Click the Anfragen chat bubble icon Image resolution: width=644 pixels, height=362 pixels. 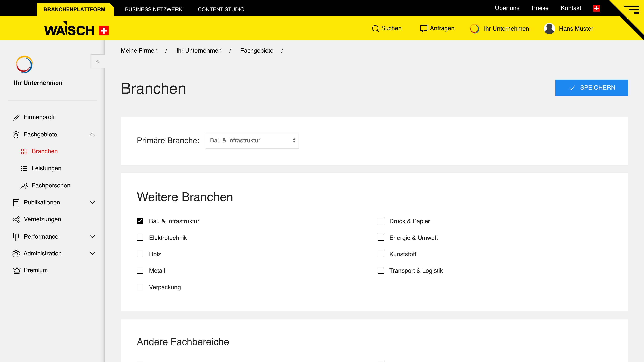(424, 28)
